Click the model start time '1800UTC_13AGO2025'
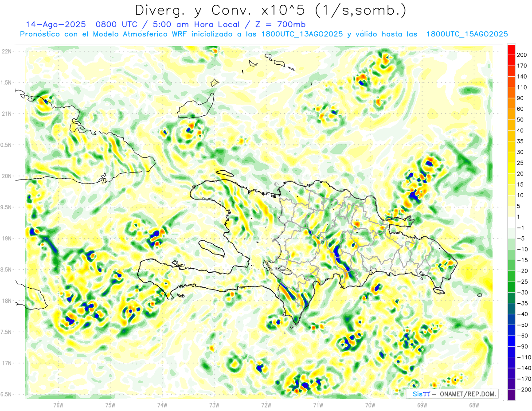 [x=301, y=34]
